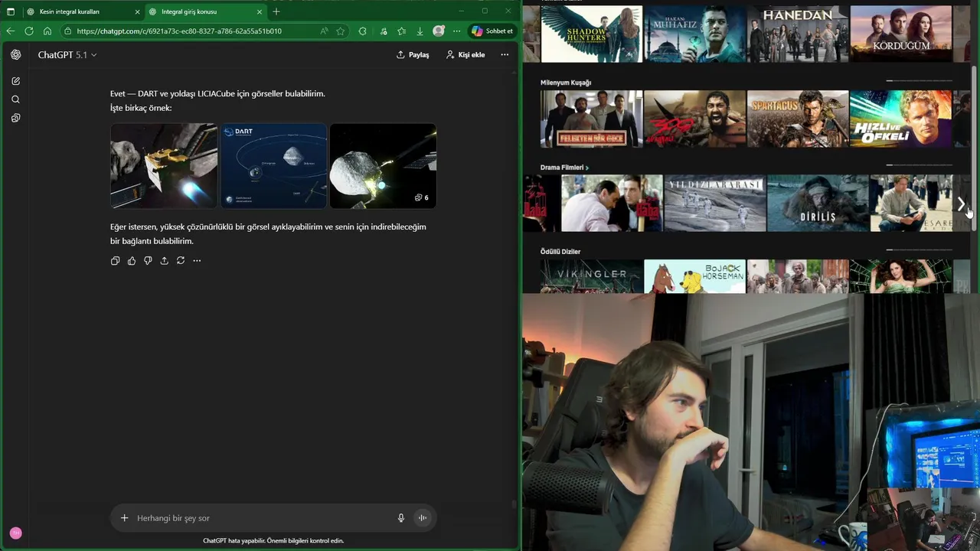Screen dimensions: 980x551
Task: Open conversation options three-dot menu
Action: click(505, 55)
